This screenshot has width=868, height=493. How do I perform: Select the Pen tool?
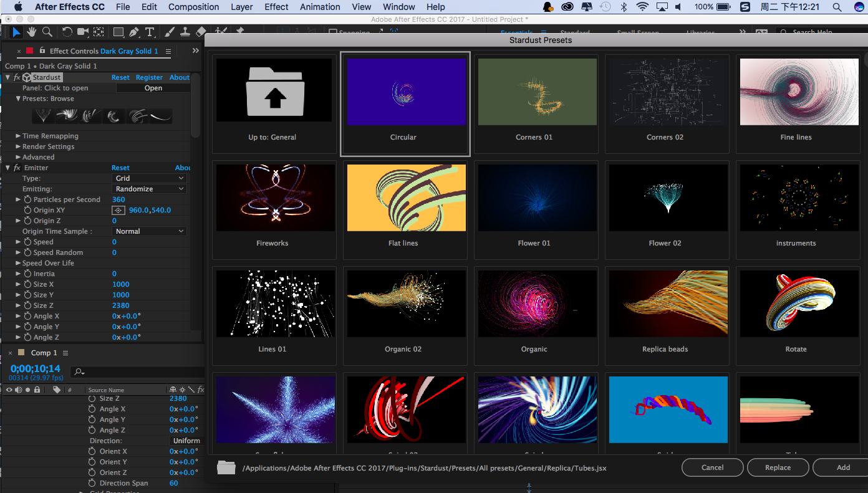click(x=133, y=32)
